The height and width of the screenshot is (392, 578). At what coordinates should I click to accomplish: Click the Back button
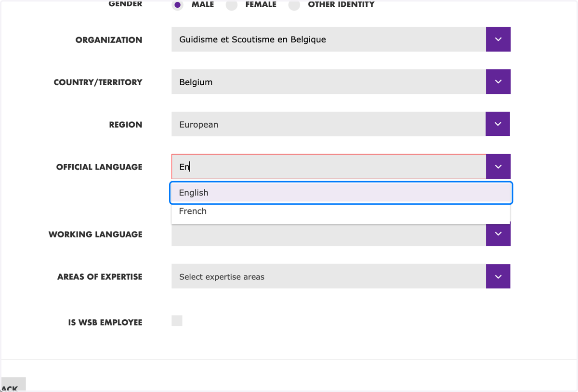(x=13, y=385)
